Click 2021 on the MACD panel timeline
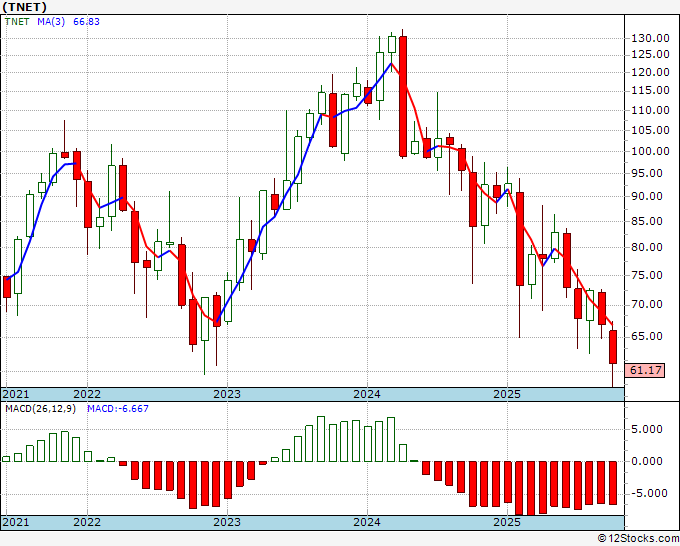680x546 pixels. click(x=16, y=522)
